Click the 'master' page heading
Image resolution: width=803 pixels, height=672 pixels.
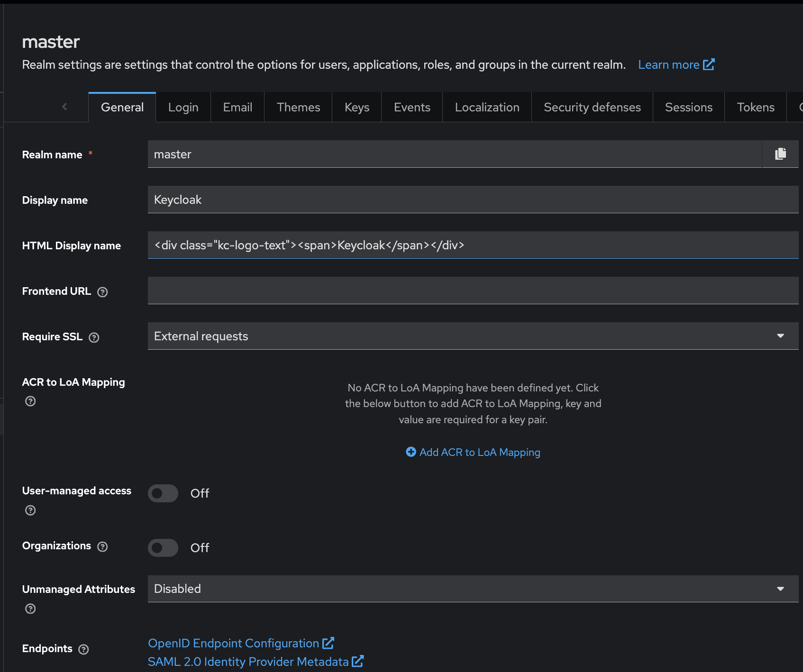point(51,42)
